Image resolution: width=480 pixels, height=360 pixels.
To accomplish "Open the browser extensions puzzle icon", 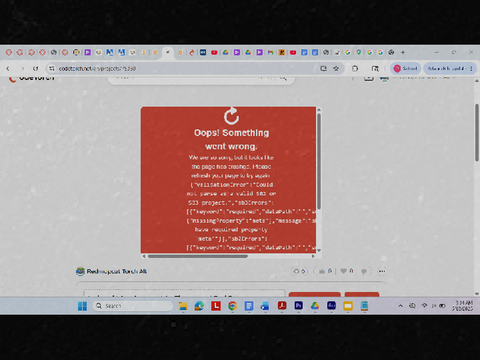I will pyautogui.click(x=355, y=68).
